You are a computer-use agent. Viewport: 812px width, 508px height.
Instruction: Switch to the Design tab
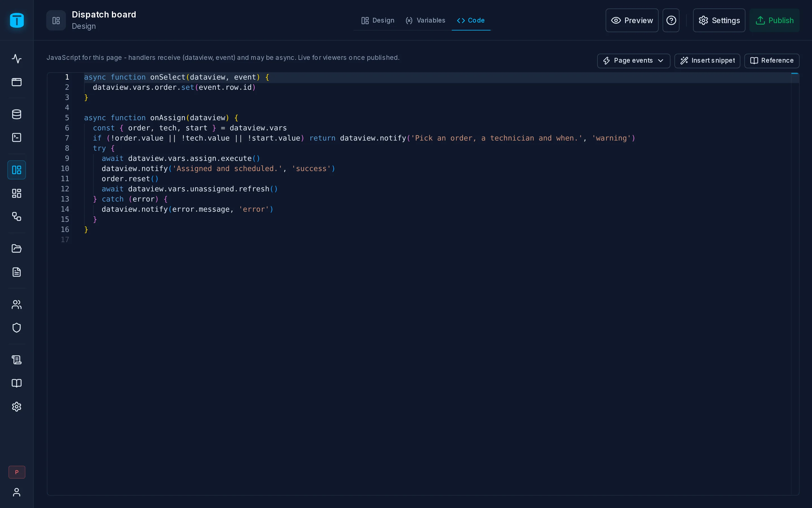click(x=378, y=21)
